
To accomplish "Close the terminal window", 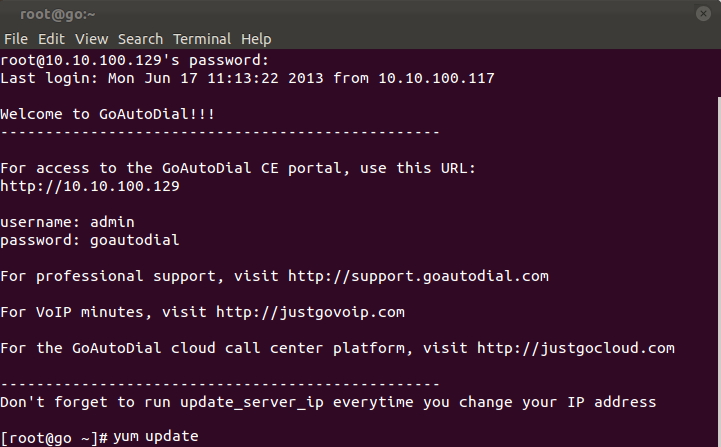I will (703, 14).
